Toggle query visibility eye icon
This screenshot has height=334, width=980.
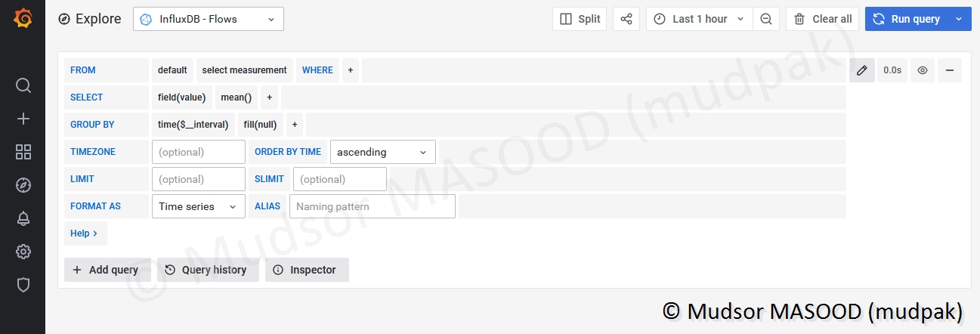923,70
